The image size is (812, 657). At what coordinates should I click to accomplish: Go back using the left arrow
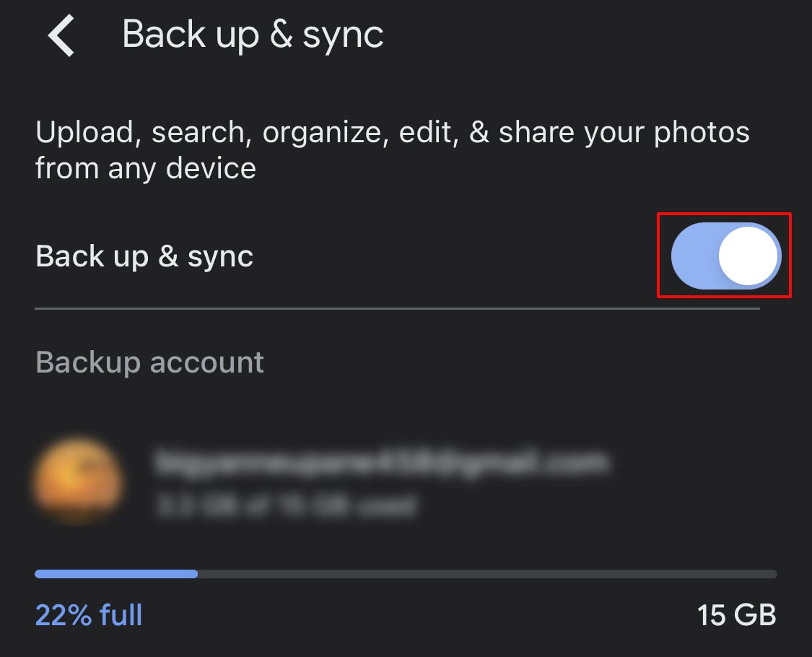pos(61,35)
